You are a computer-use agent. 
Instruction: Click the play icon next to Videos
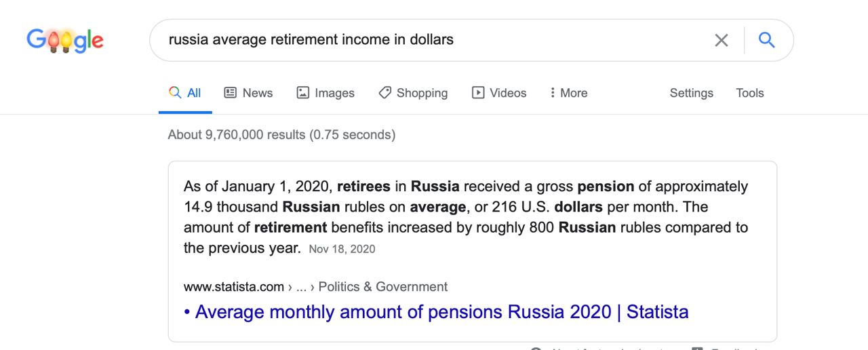(x=478, y=93)
